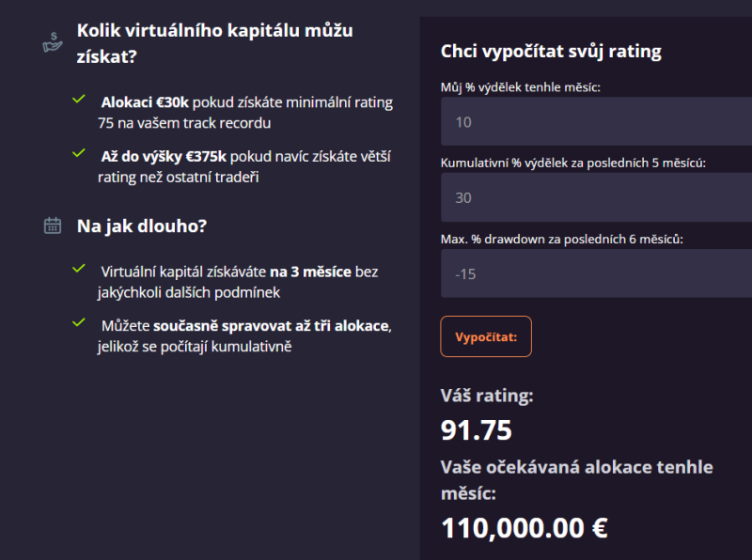
Task: Select the max drawdown field showing -15
Action: click(596, 274)
